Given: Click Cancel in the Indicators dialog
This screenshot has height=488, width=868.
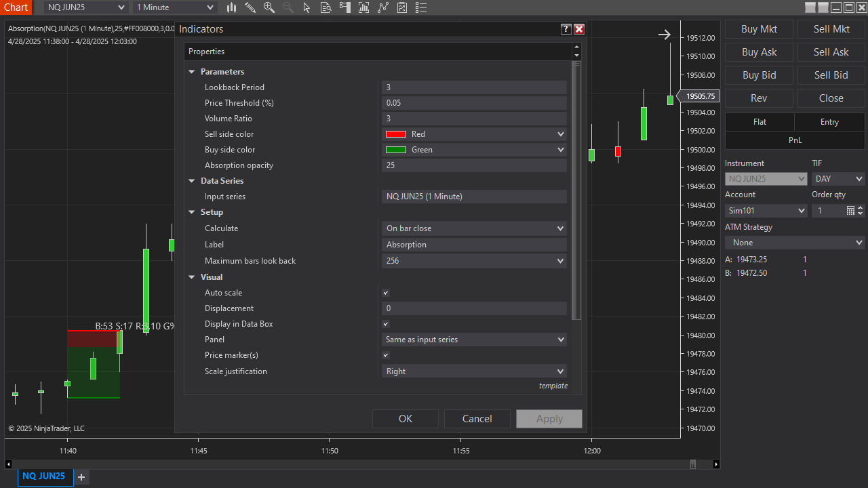Looking at the screenshot, I should point(477,419).
